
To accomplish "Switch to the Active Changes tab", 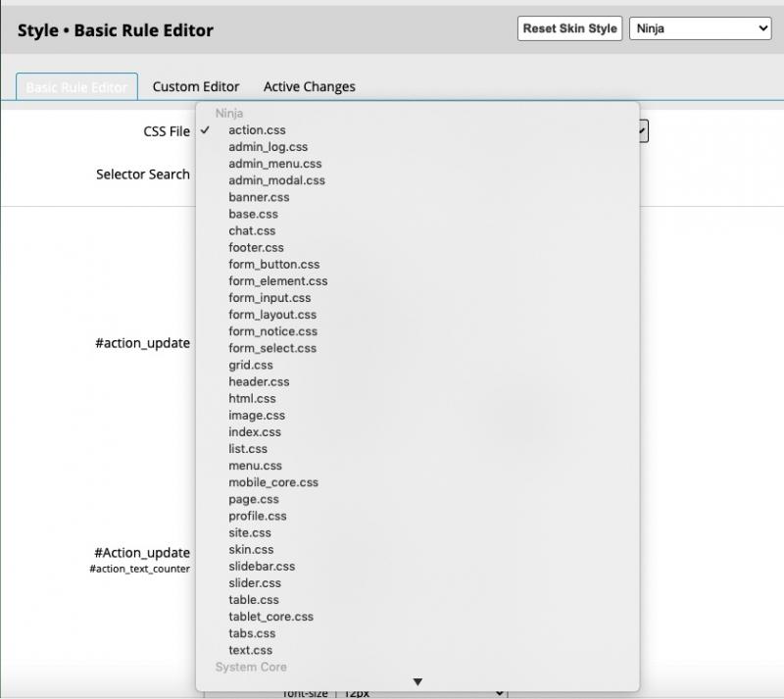I will point(310,86).
